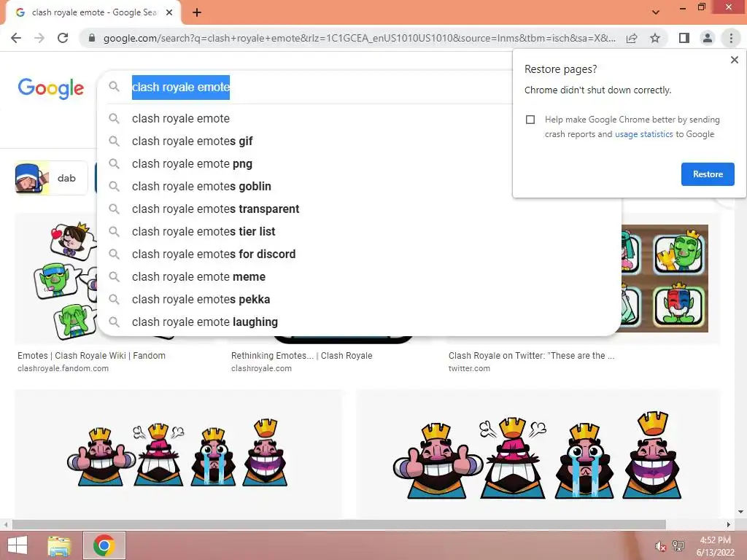The width and height of the screenshot is (747, 560).
Task: Click the Chrome taskbar icon
Action: coord(104,545)
